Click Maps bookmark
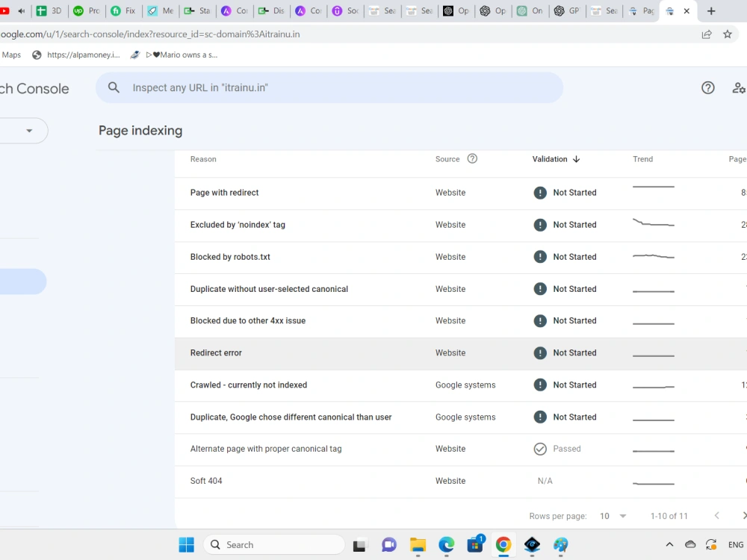The image size is (747, 560). pos(11,55)
